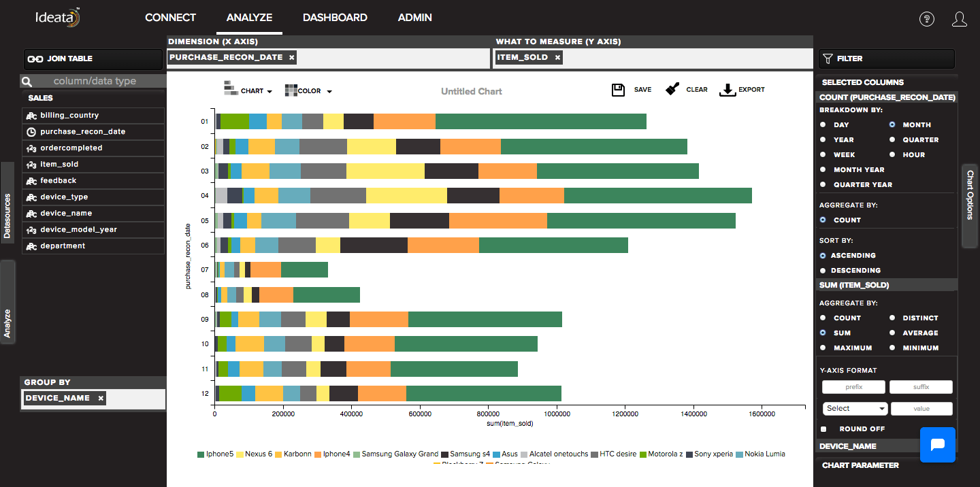Screen dimensions: 980x487
Task: Select Month Year breakdown radio
Action: pyautogui.click(x=823, y=170)
